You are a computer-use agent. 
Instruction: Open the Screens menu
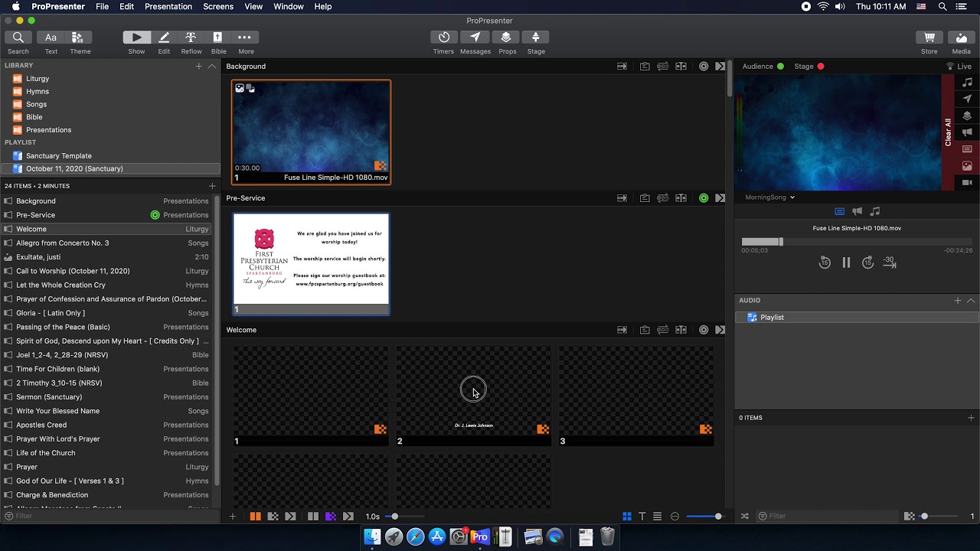coord(218,6)
